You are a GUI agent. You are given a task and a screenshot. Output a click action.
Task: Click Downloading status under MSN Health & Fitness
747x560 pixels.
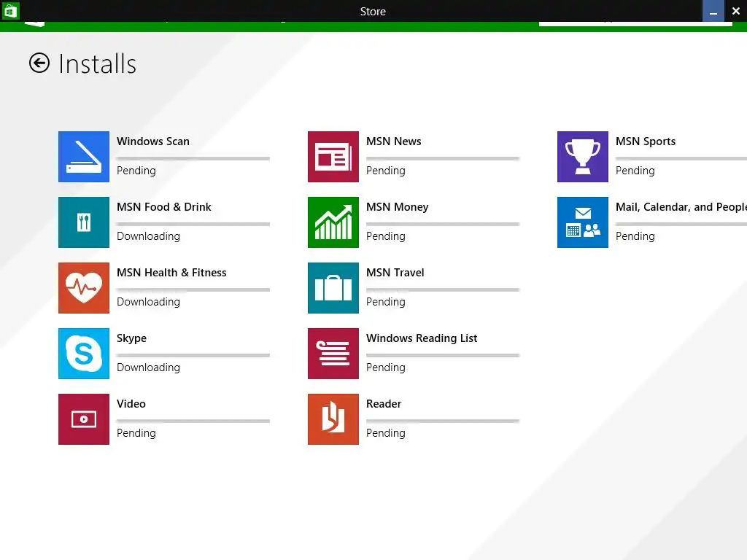148,302
